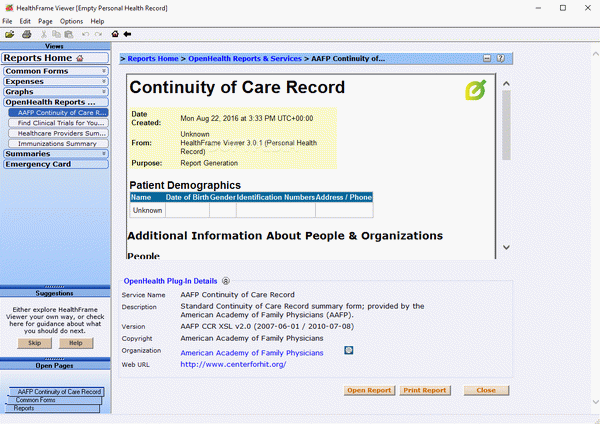Switch to Reports open page
The height and width of the screenshot is (424, 600).
52,408
